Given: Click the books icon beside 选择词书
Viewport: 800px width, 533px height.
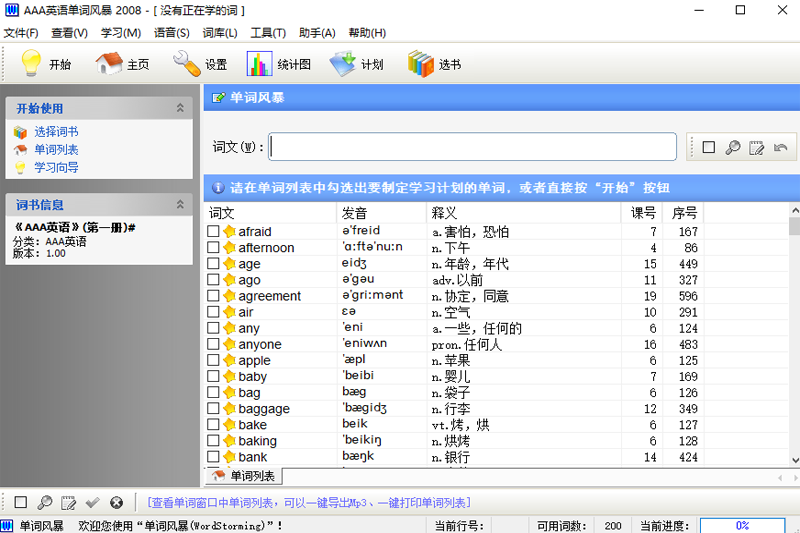Looking at the screenshot, I should click(20, 132).
